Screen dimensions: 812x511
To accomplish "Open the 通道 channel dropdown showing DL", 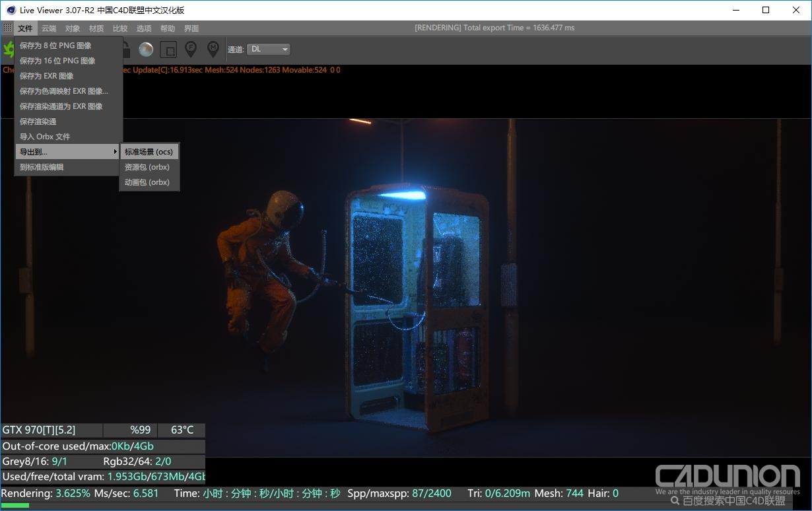I will pyautogui.click(x=269, y=50).
